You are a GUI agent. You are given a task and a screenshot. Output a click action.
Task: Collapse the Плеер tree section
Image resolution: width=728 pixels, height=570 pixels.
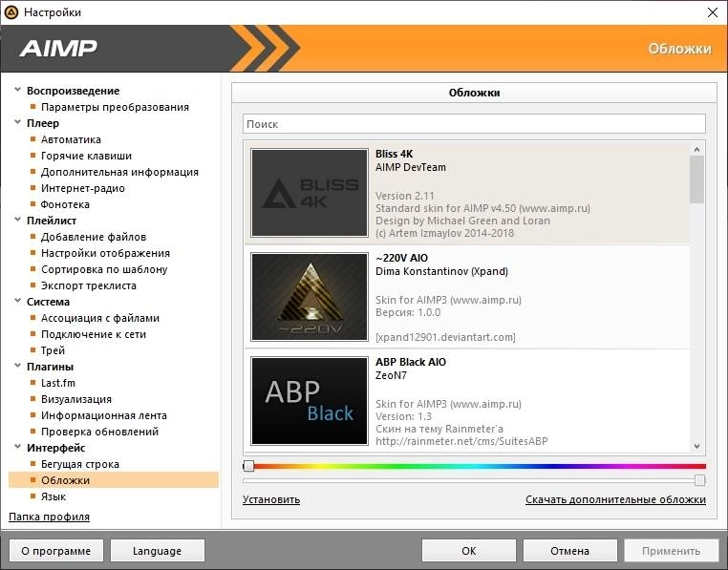coord(17,122)
